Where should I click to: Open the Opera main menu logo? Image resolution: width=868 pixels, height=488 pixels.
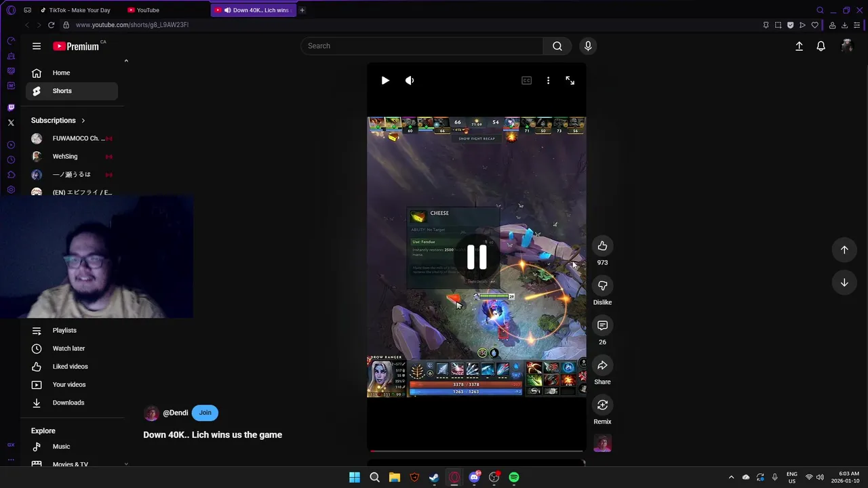11,10
